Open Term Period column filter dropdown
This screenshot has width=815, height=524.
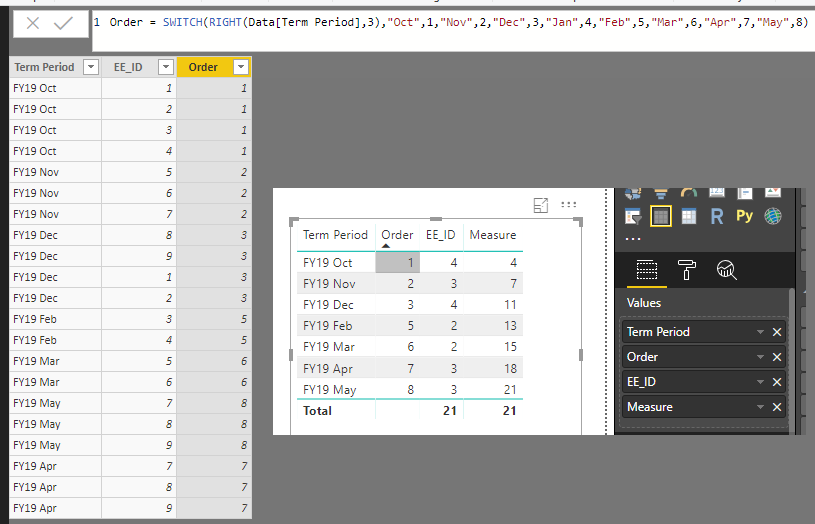pos(91,67)
